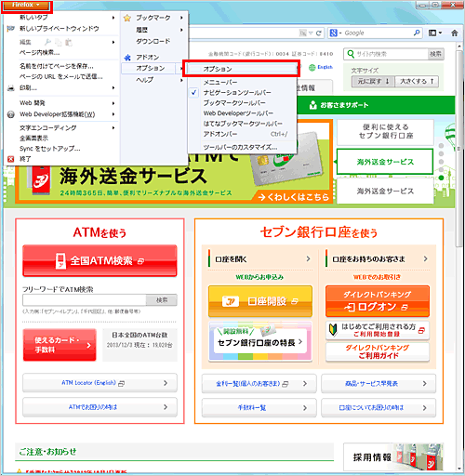This screenshot has height=476, width=465.
Task: Open 手数料一覧 link
Action: click(x=259, y=408)
